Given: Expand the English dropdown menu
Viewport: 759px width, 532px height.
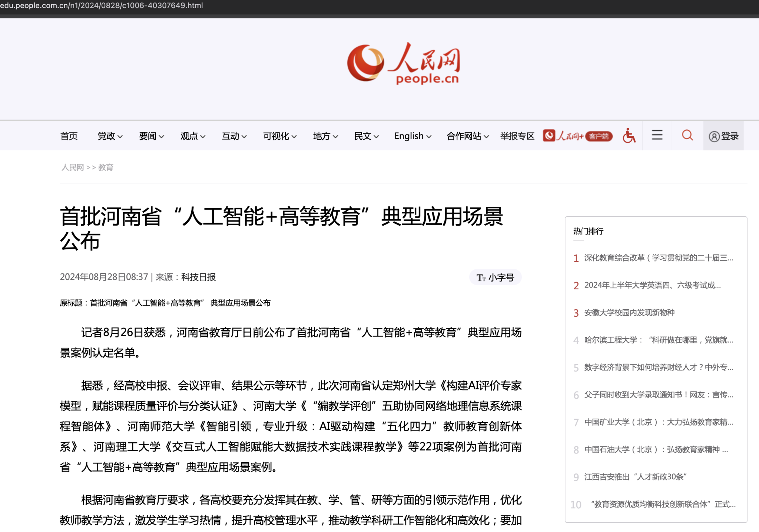Looking at the screenshot, I should (x=412, y=136).
